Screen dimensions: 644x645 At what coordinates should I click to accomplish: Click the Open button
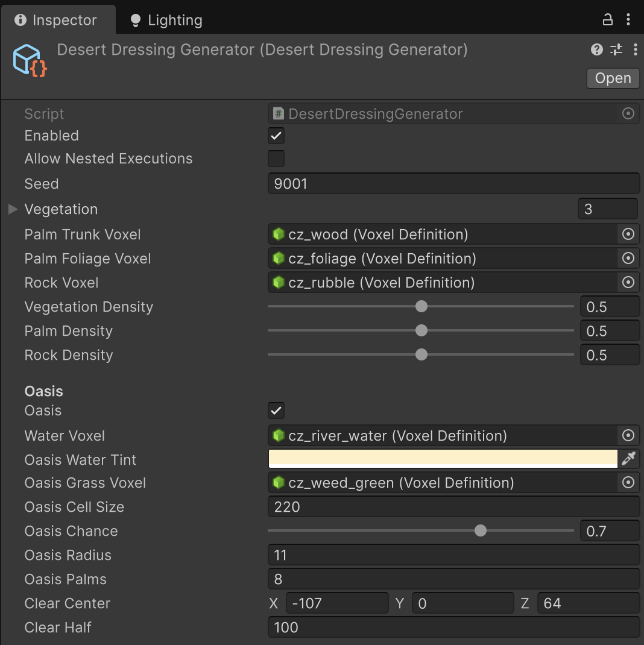(613, 78)
